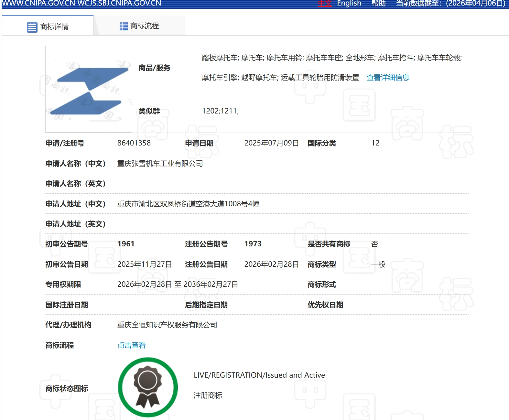Open the 商标详情 tab

tap(48, 26)
